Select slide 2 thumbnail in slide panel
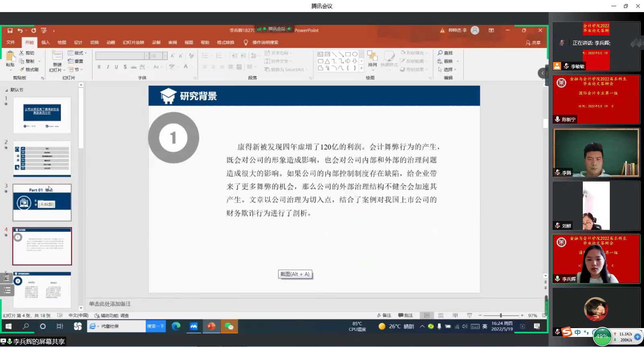Viewport: 644px width, 347px height. click(x=42, y=159)
